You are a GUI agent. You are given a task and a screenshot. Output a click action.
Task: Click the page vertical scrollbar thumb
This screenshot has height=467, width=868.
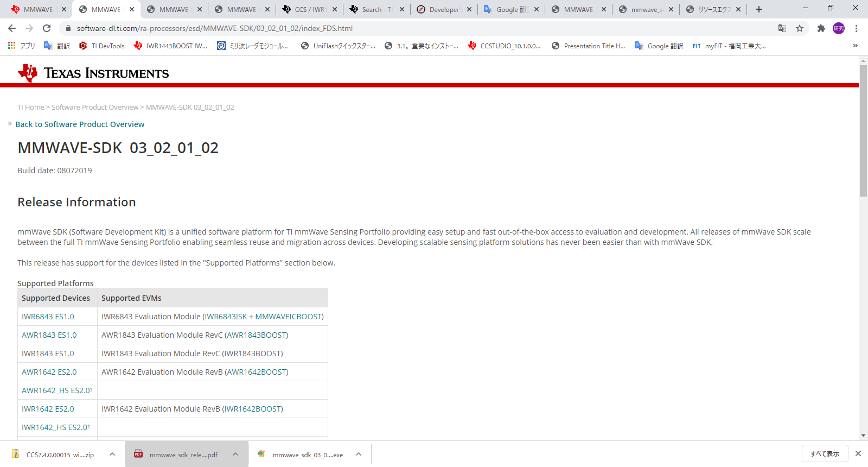(x=863, y=130)
